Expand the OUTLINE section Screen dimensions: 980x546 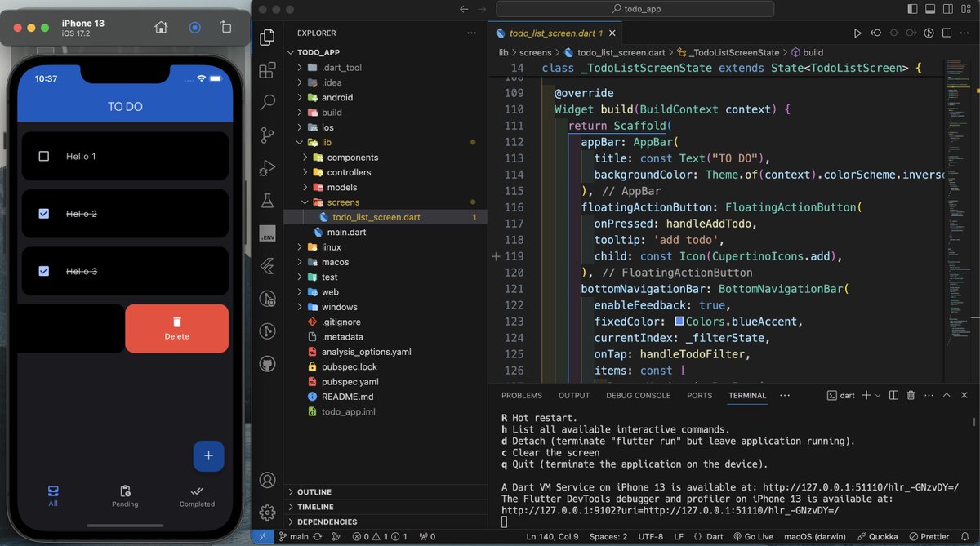pos(385,492)
